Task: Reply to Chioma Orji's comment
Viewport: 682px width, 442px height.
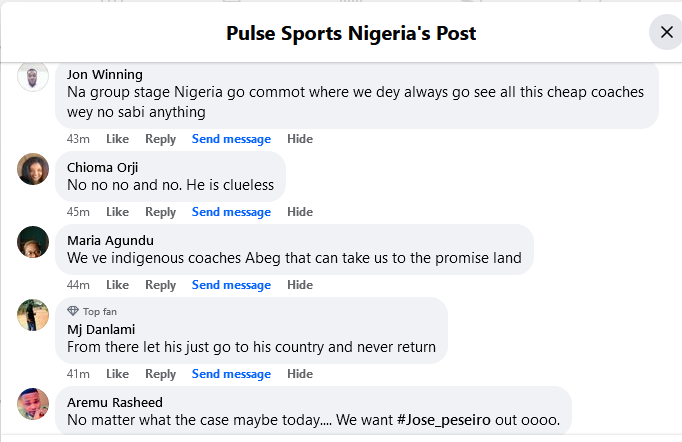Action: click(160, 212)
